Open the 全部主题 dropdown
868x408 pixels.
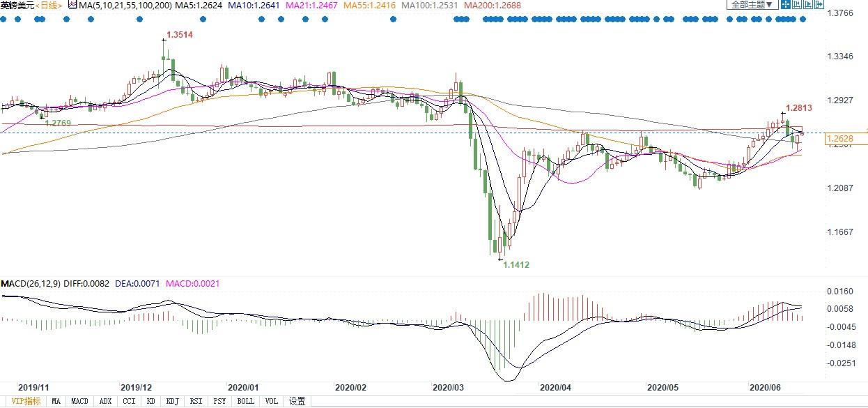coord(752,5)
